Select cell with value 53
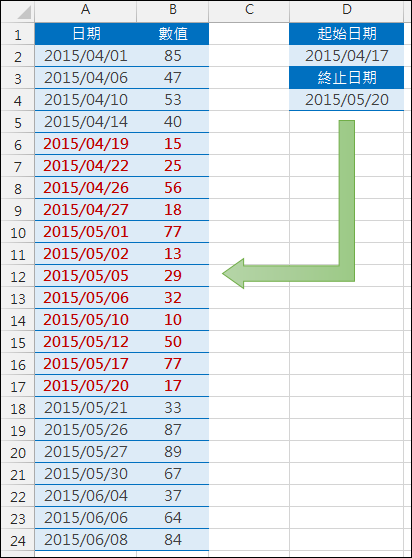The image size is (412, 558). click(173, 100)
